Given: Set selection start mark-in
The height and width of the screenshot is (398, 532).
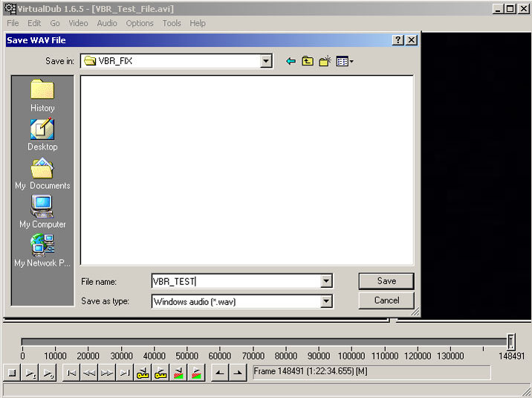Looking at the screenshot, I should pyautogui.click(x=220, y=373).
